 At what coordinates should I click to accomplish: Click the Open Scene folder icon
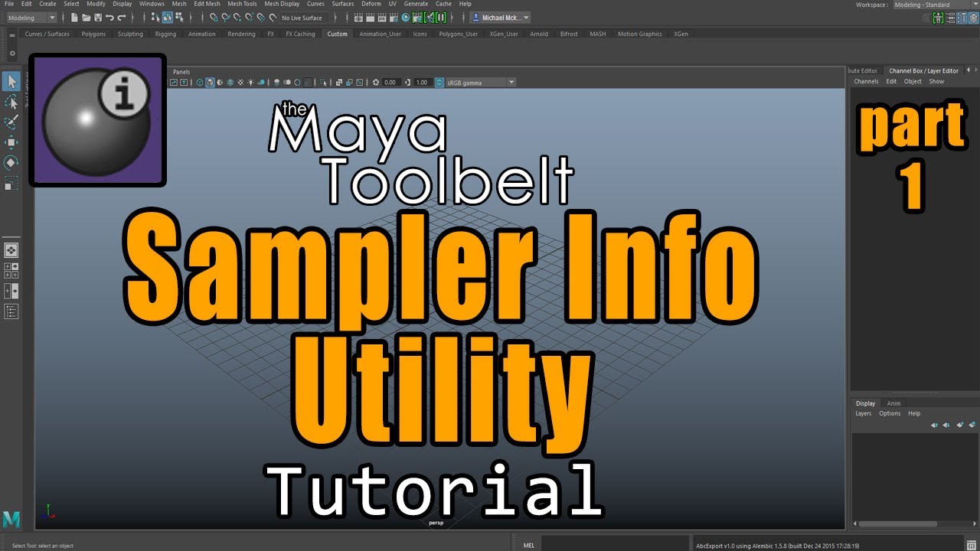tap(86, 18)
